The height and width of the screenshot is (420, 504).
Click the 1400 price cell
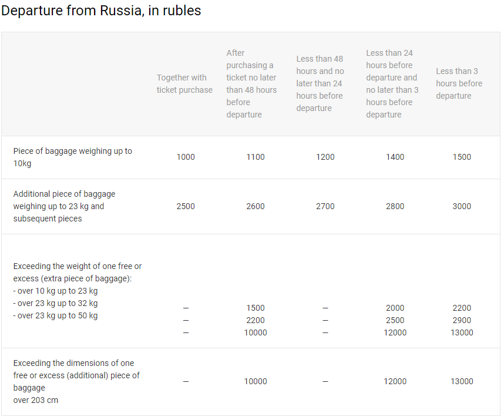coord(395,157)
